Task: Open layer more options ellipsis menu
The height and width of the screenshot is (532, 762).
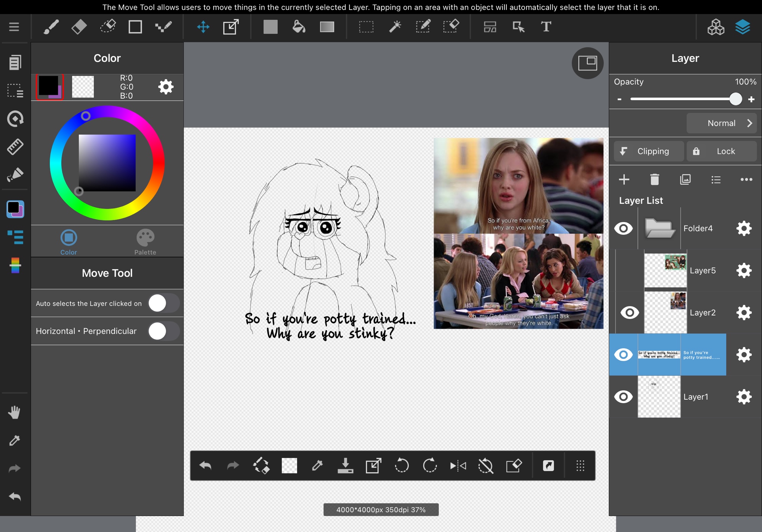Action: click(x=746, y=179)
